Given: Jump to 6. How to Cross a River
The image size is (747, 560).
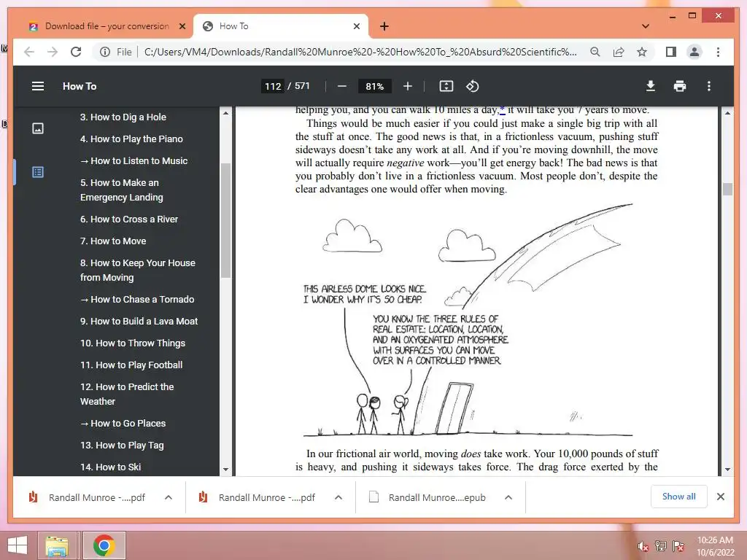Looking at the screenshot, I should coord(129,219).
